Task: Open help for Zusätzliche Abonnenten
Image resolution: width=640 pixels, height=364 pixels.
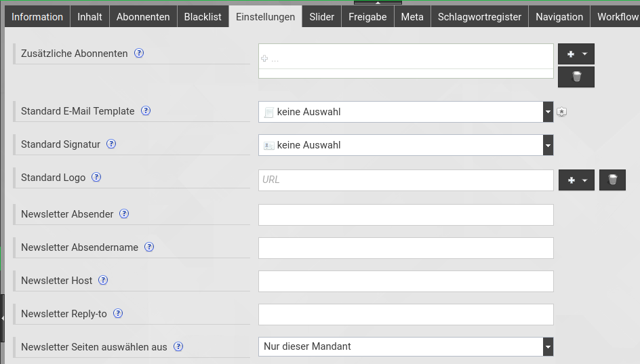Action: (139, 53)
